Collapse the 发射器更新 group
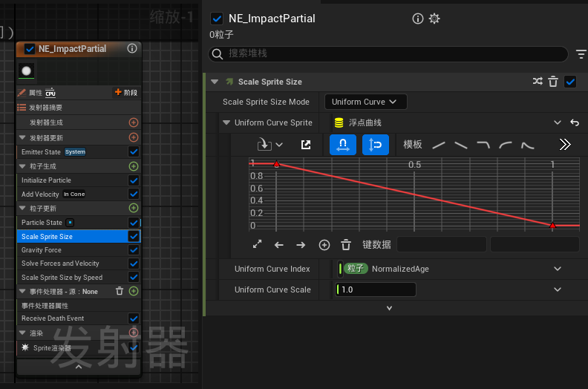 pyautogui.click(x=22, y=137)
